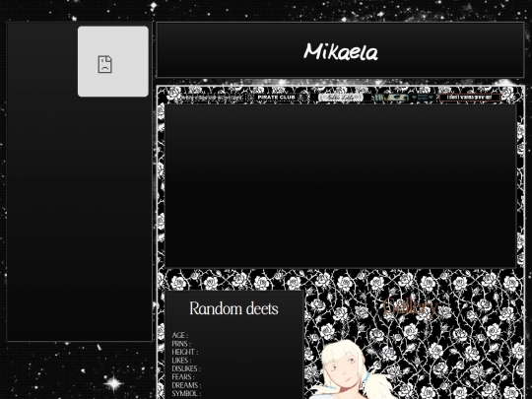532x399 pixels.
Task: Select the DREAMS label
Action: [186, 385]
